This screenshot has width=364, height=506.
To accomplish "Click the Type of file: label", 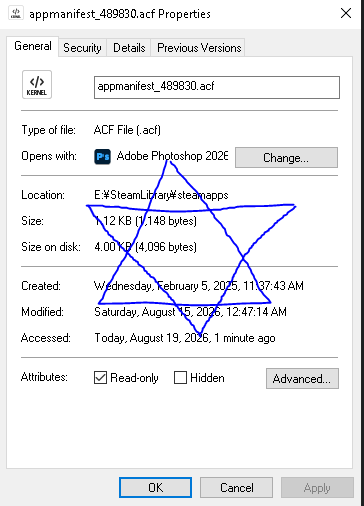I will 49,130.
